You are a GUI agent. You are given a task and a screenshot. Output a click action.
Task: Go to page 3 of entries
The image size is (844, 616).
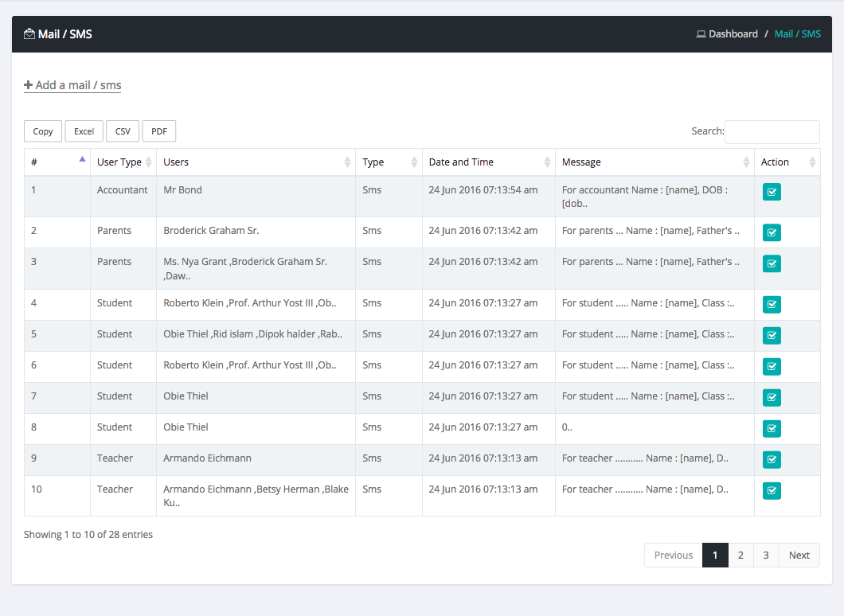point(766,556)
